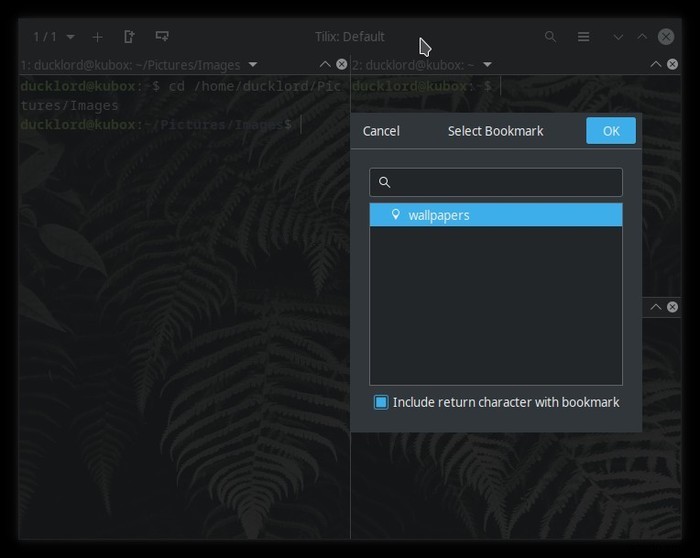Click terminal 2 title ducklord@kubox: ~

413,65
